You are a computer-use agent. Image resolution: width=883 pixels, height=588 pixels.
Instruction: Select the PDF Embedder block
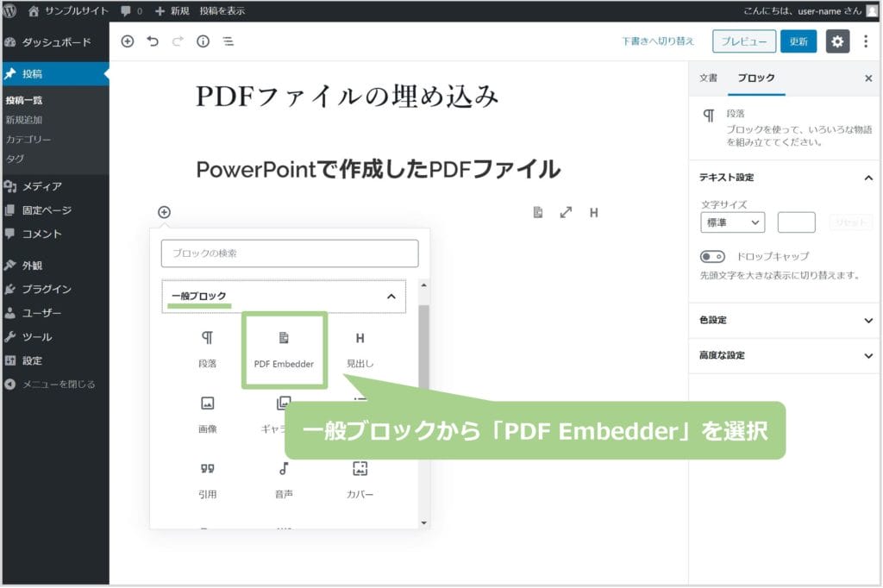284,349
